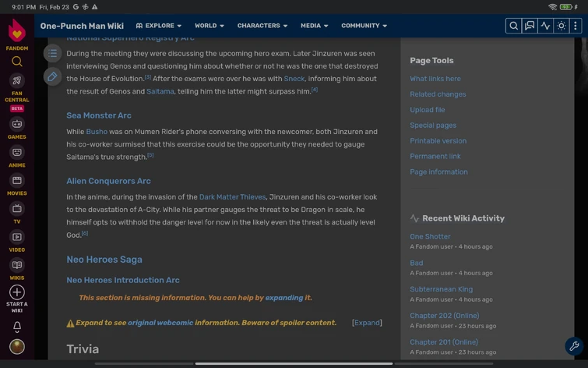Open the Discuss speech bubbles icon
The image size is (588, 368).
530,26
